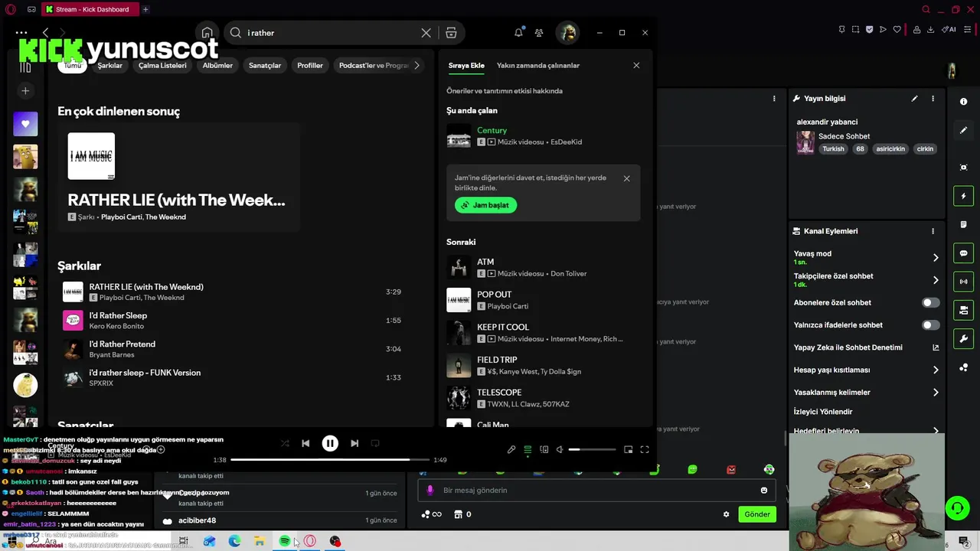Select POP OUT in the queue
This screenshot has width=980, height=551.
543,300
